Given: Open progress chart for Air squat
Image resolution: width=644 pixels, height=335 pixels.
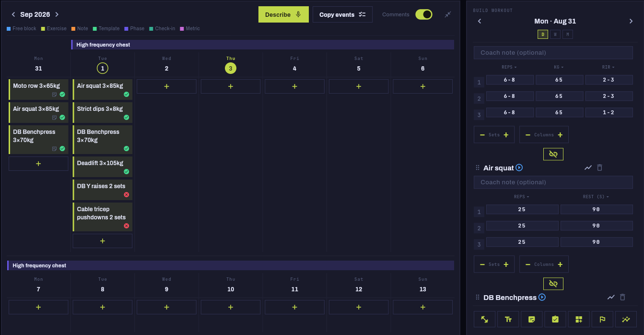Looking at the screenshot, I should pyautogui.click(x=588, y=168).
